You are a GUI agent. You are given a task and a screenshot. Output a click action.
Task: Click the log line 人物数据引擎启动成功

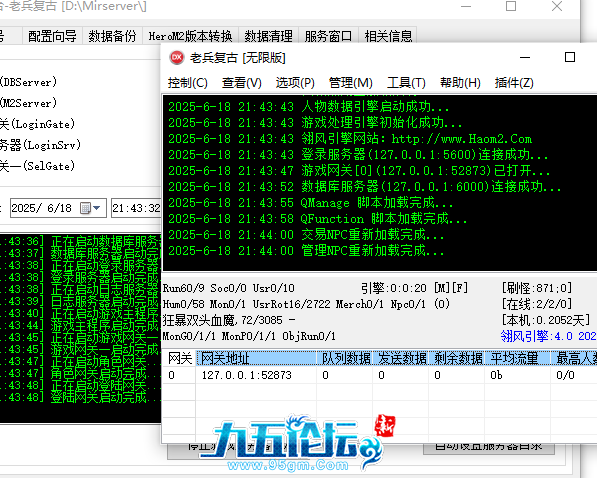tap(308, 107)
